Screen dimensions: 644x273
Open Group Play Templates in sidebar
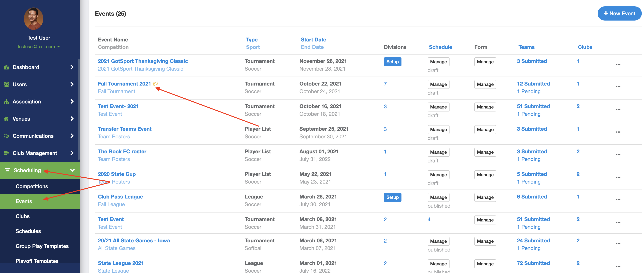[x=42, y=246]
